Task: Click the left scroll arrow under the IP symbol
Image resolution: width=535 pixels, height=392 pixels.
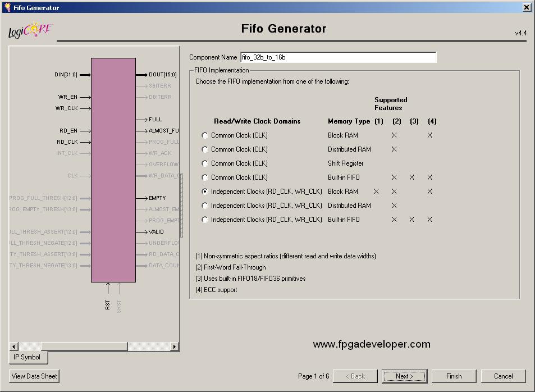Action: [x=13, y=347]
